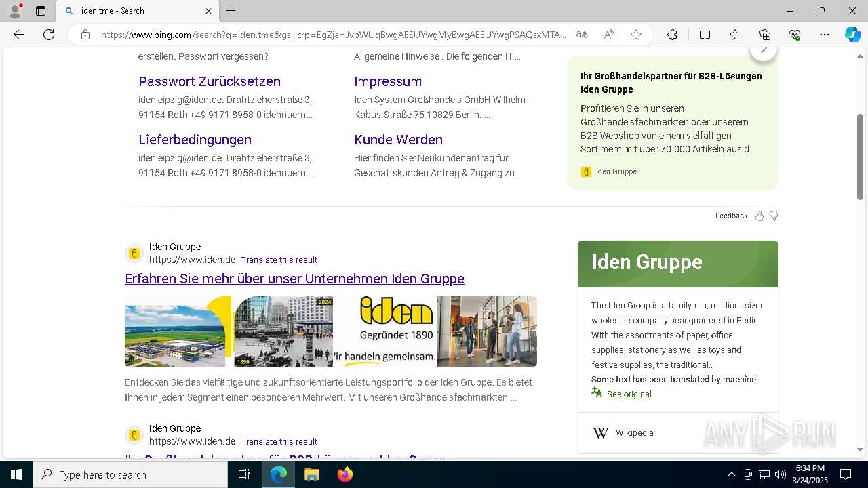Close the 'iden.tme - Search' tab
Image resolution: width=868 pixels, height=488 pixels.
tap(208, 11)
